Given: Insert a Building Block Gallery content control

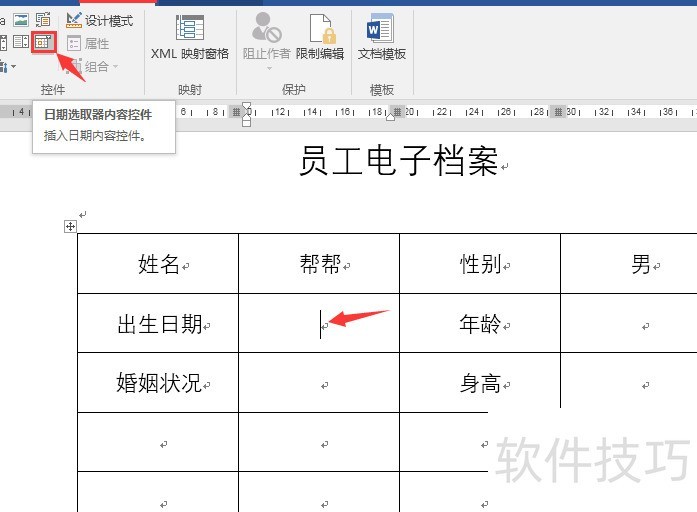Looking at the screenshot, I should tap(43, 20).
